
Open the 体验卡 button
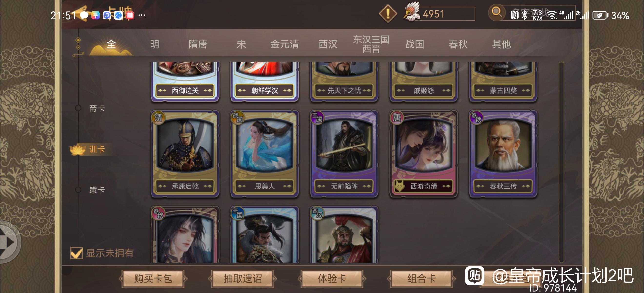point(332,279)
